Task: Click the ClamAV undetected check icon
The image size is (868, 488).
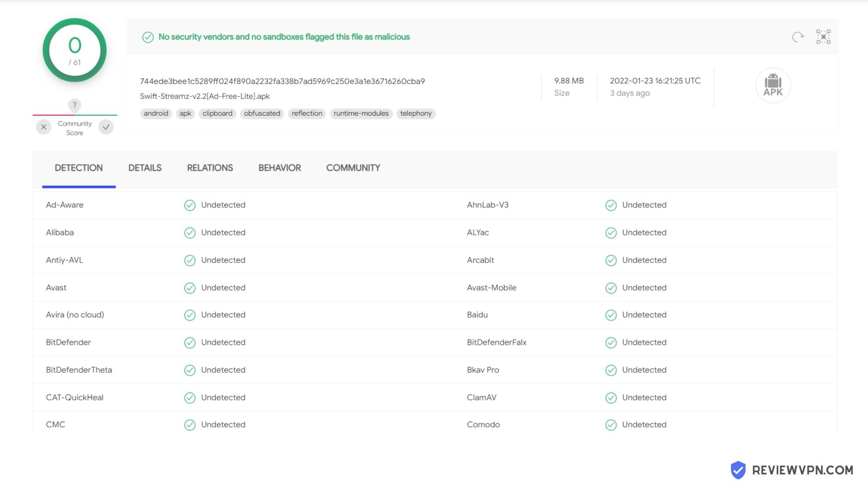Action: pos(611,398)
